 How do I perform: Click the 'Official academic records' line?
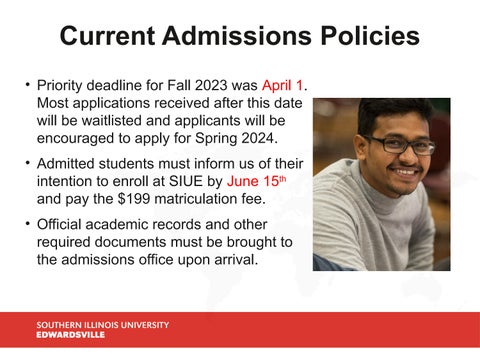click(152, 224)
